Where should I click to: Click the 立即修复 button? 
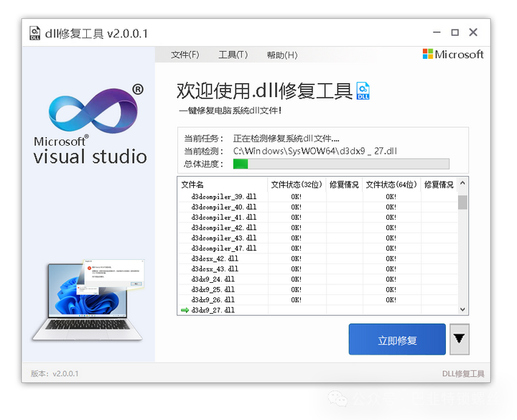[397, 340]
